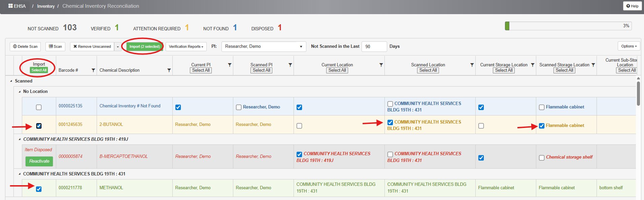644x200 pixels.
Task: Collapse the Scanned group
Action: [11, 81]
